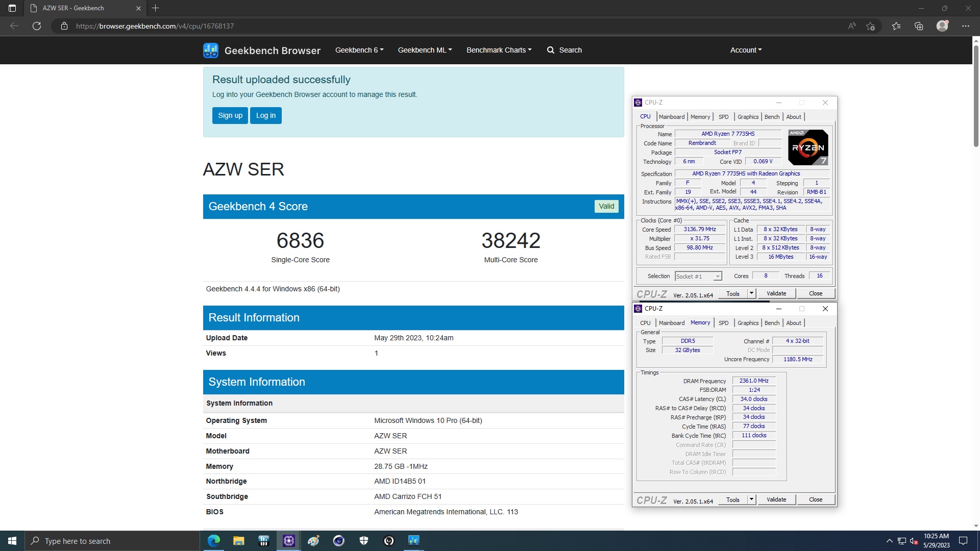Click Close button in CPU-Z memory window
This screenshot has width=980, height=551.
[816, 499]
